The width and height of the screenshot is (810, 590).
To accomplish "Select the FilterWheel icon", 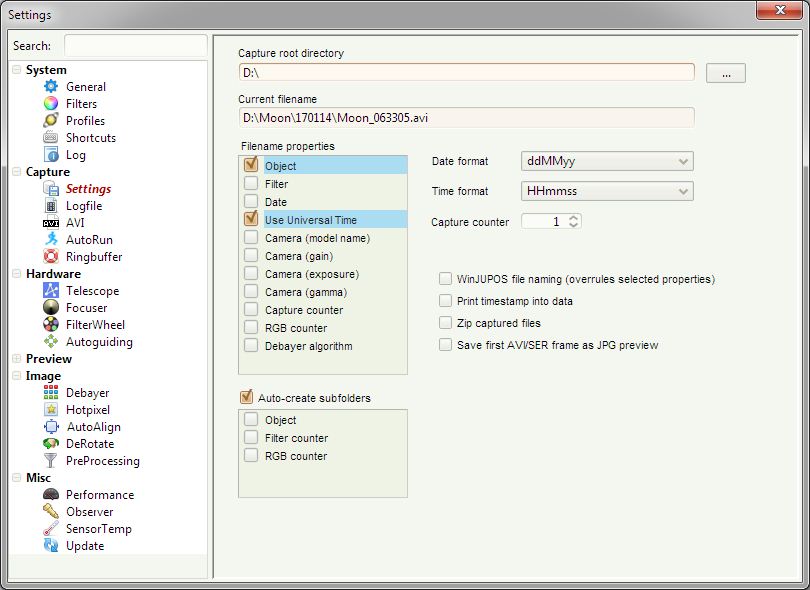I will 51,325.
